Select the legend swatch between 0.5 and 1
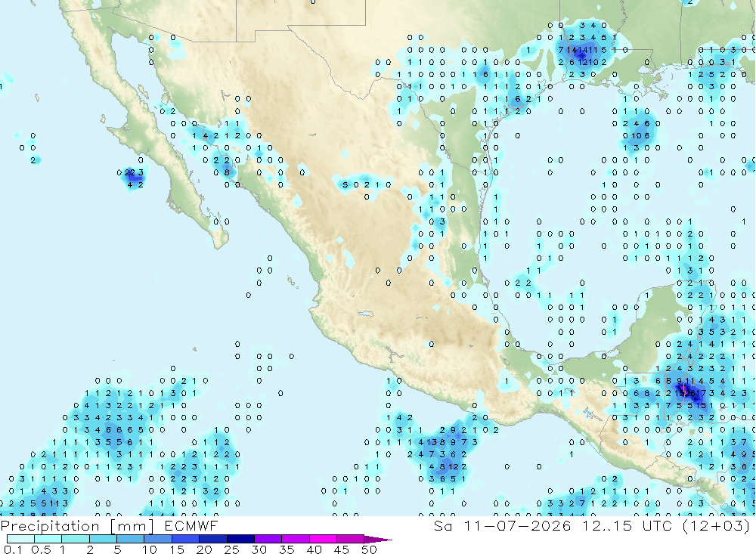This screenshot has height=554, width=756. tap(48, 539)
